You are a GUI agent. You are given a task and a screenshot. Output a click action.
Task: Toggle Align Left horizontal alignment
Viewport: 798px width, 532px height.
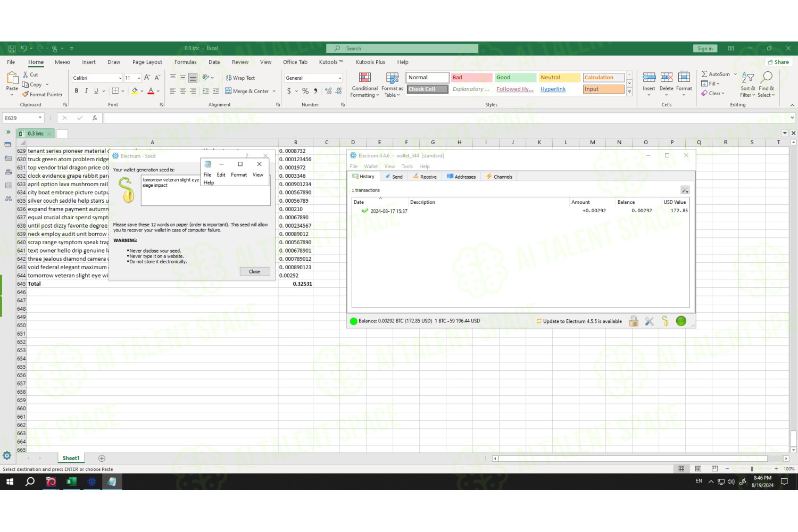point(173,91)
